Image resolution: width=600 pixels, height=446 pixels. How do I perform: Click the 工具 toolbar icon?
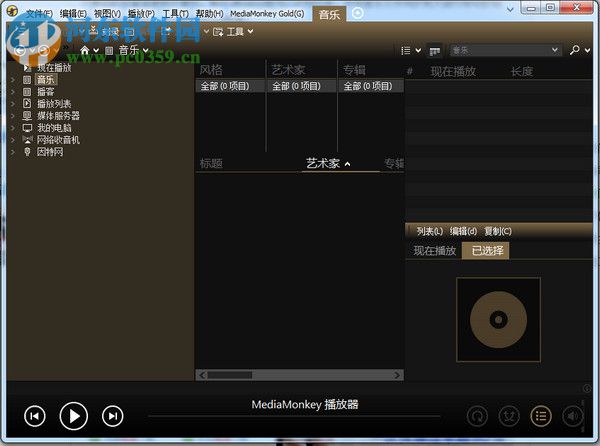[x=218, y=31]
